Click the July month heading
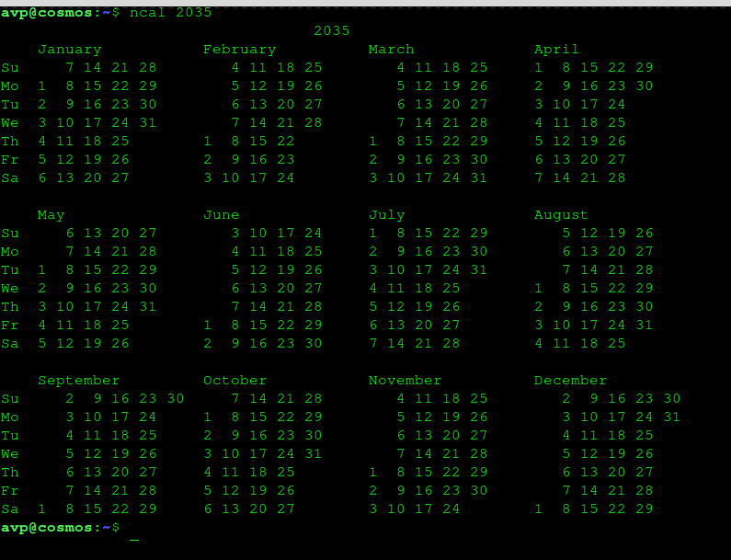Image resolution: width=731 pixels, height=560 pixels. 387,215
